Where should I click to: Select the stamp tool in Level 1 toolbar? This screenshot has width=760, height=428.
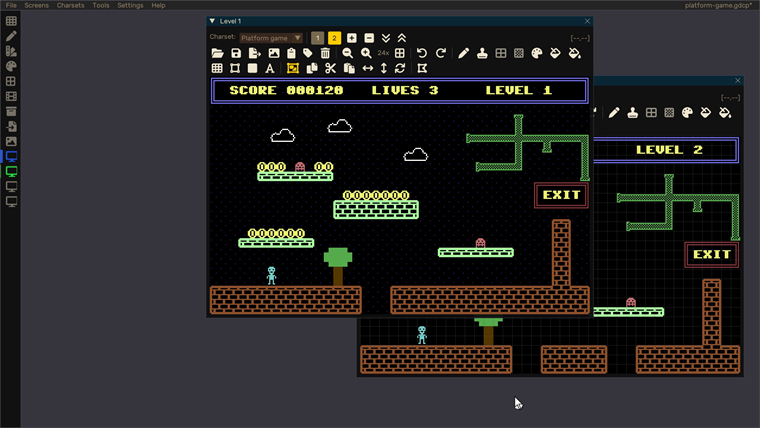click(x=482, y=53)
